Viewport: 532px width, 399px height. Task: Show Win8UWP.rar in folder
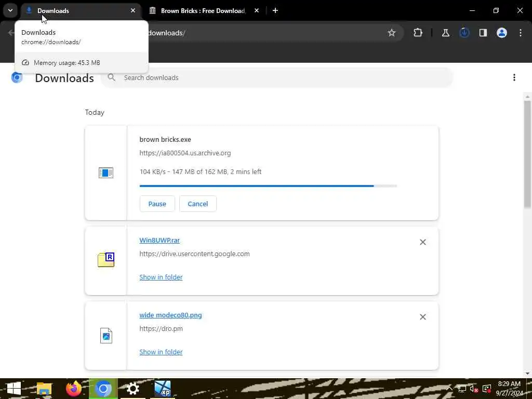161,277
